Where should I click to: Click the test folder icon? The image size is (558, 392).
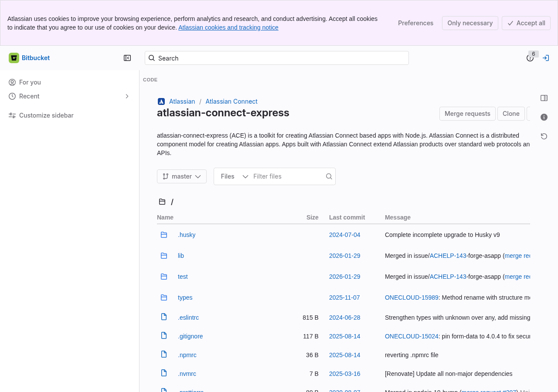[164, 277]
